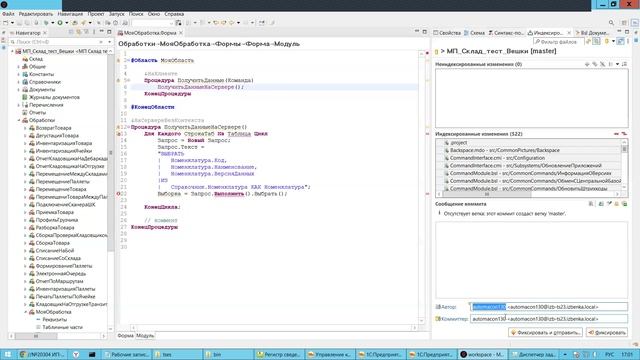640x360 pixels.
Task: Click the search magnifier icon in top toolbar
Action: 611,23
